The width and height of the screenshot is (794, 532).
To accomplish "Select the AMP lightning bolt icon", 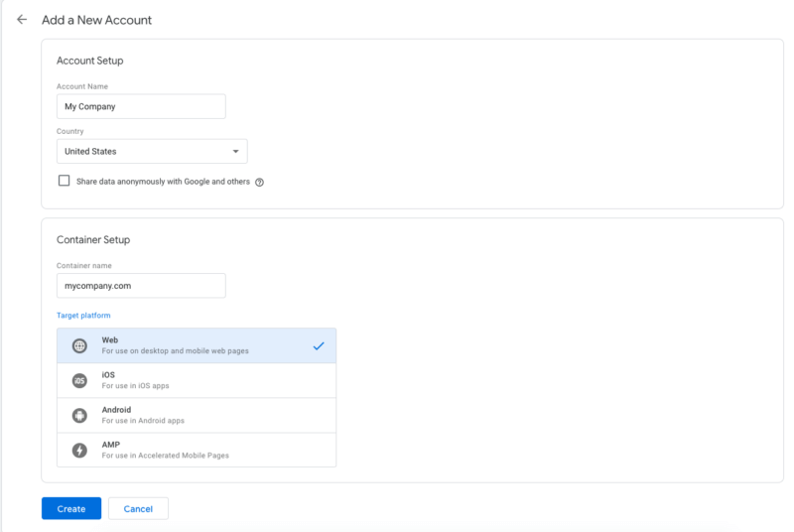I will pyautogui.click(x=79, y=450).
